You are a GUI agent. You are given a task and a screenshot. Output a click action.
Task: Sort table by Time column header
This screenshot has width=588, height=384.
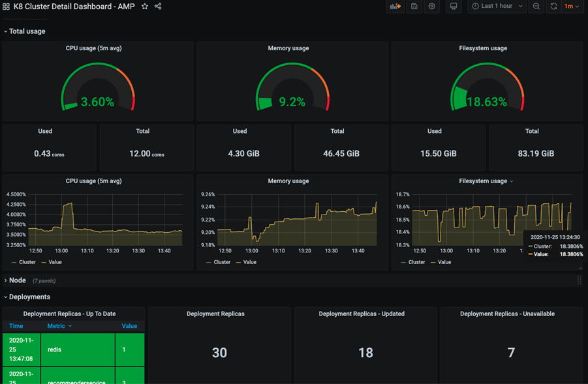[x=16, y=326]
